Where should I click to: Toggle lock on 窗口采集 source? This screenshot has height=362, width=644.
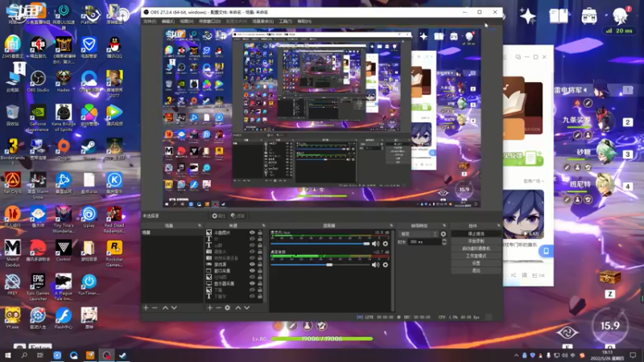(259, 271)
